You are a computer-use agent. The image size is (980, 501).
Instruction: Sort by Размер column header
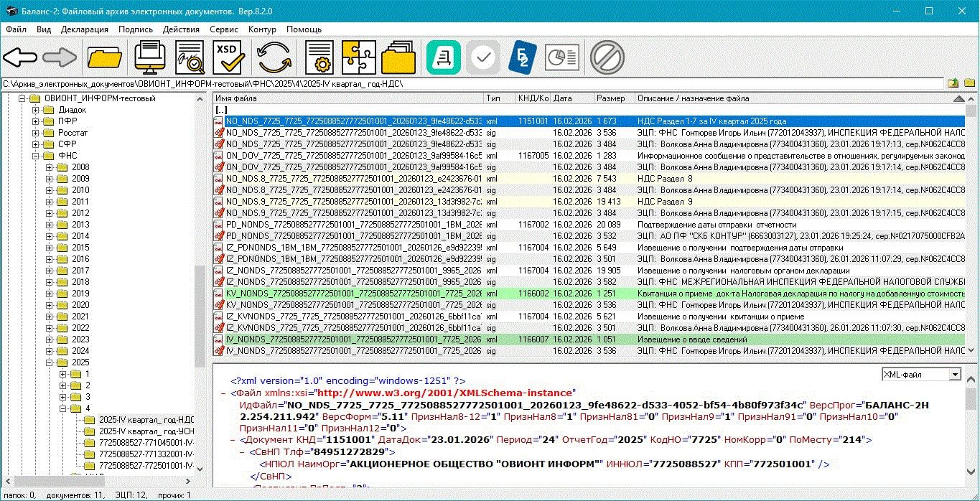coord(610,98)
